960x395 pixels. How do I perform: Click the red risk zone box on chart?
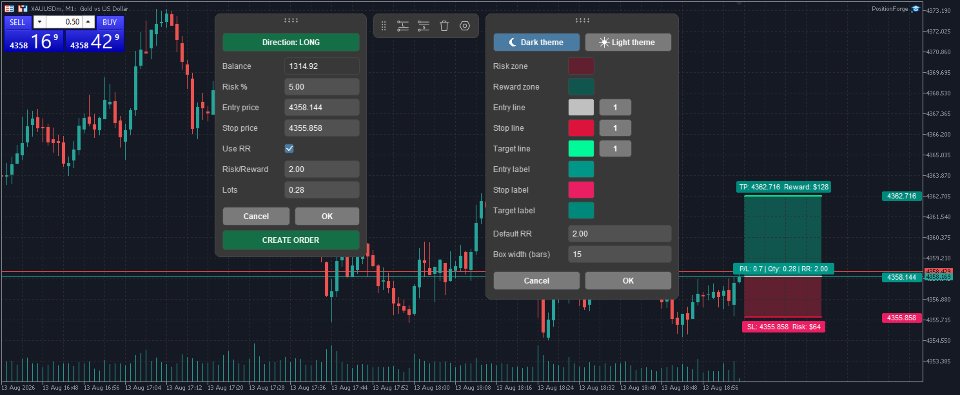(783, 297)
